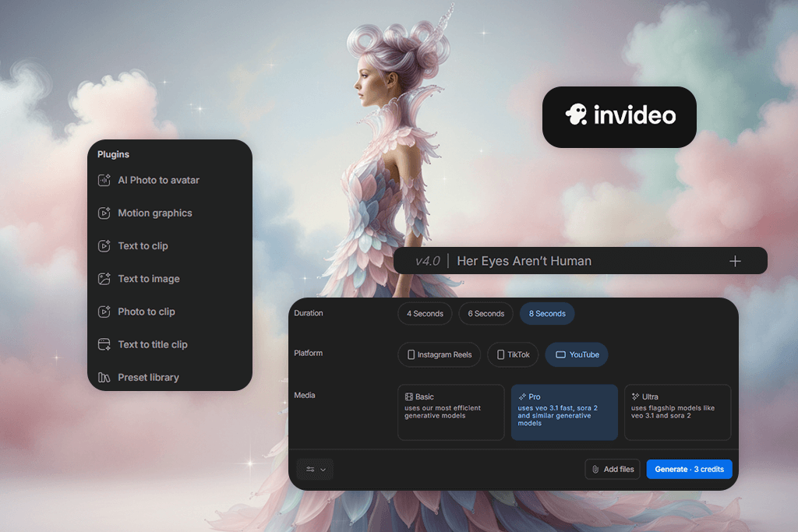Click the Add files button
Screen dimensions: 798x532
coord(613,470)
